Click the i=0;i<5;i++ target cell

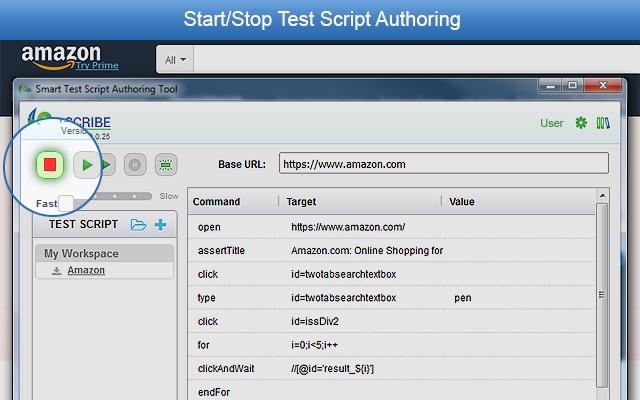(314, 345)
